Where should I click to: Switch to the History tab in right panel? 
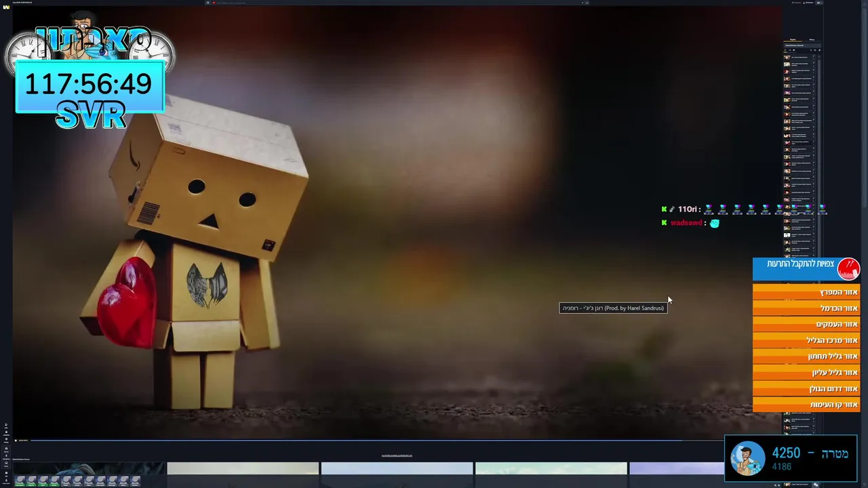point(811,40)
